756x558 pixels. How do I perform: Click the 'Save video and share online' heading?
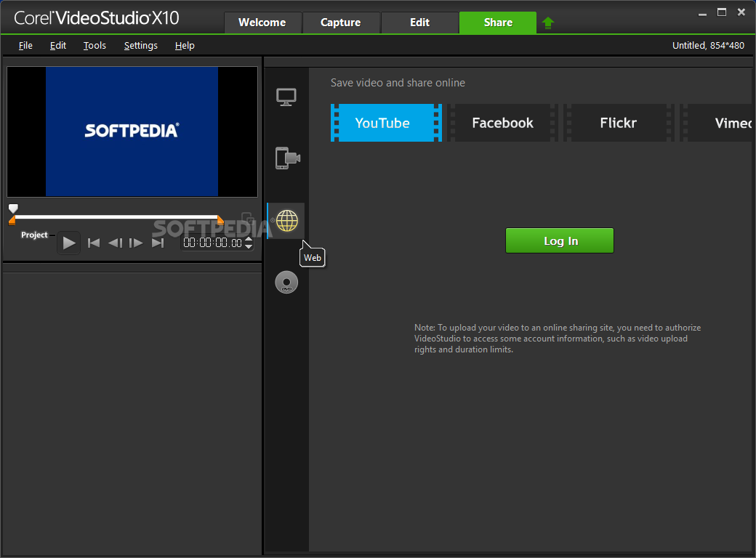coord(398,83)
